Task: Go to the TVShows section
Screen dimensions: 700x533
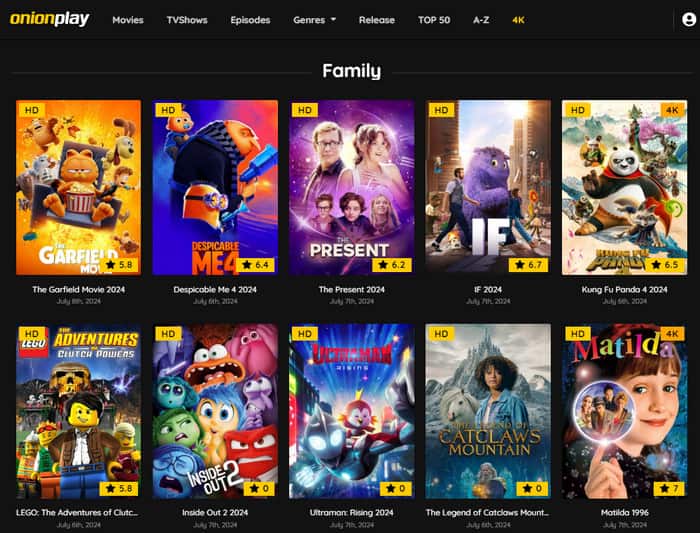Action: click(x=187, y=20)
